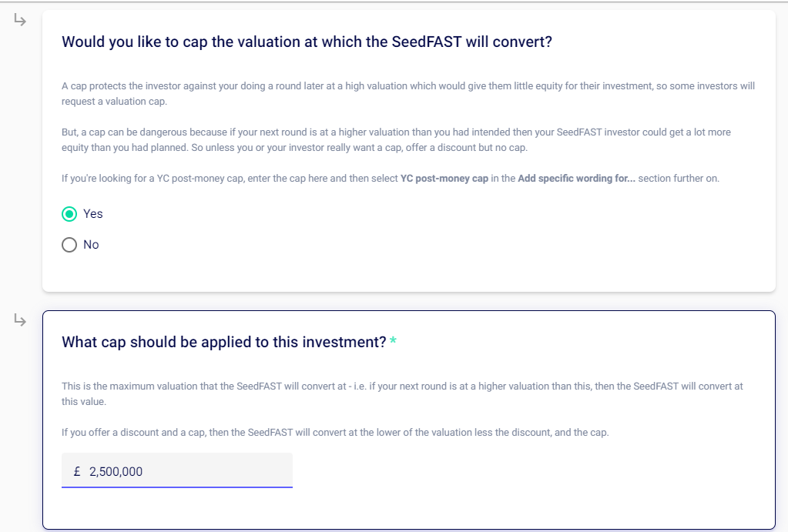This screenshot has width=788, height=532.
Task: Click the "But, a cap can be dangerous" paragraph
Action: tap(396, 139)
